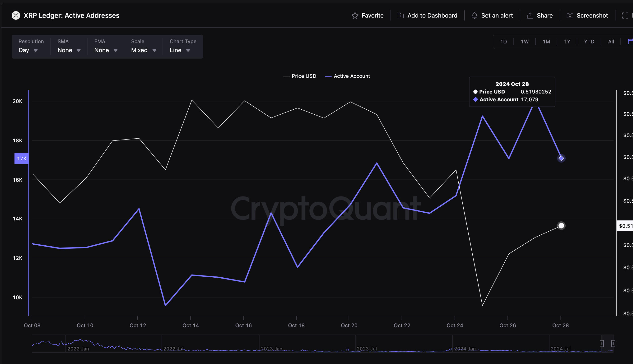
Task: Click the Oct 26 axis label
Action: tap(507, 325)
